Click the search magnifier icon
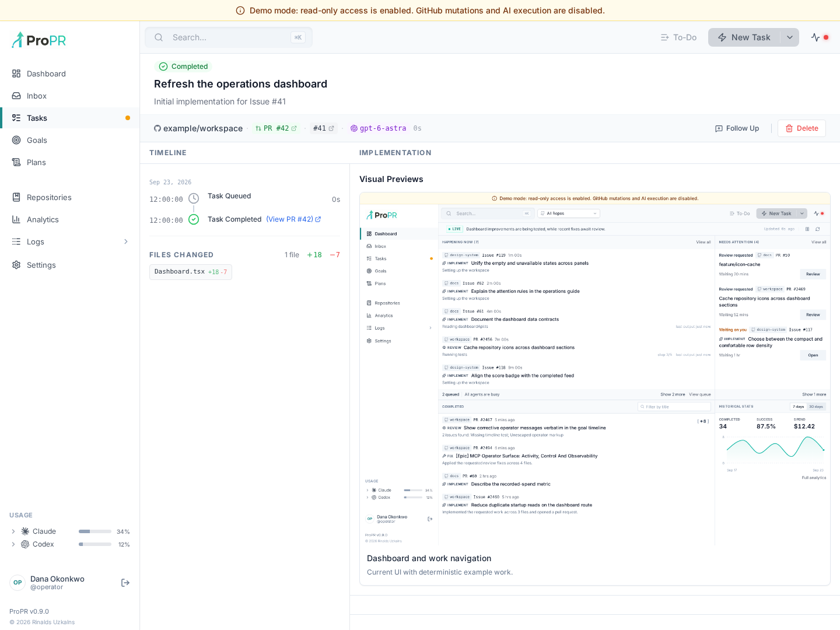840x630 pixels. [x=159, y=37]
